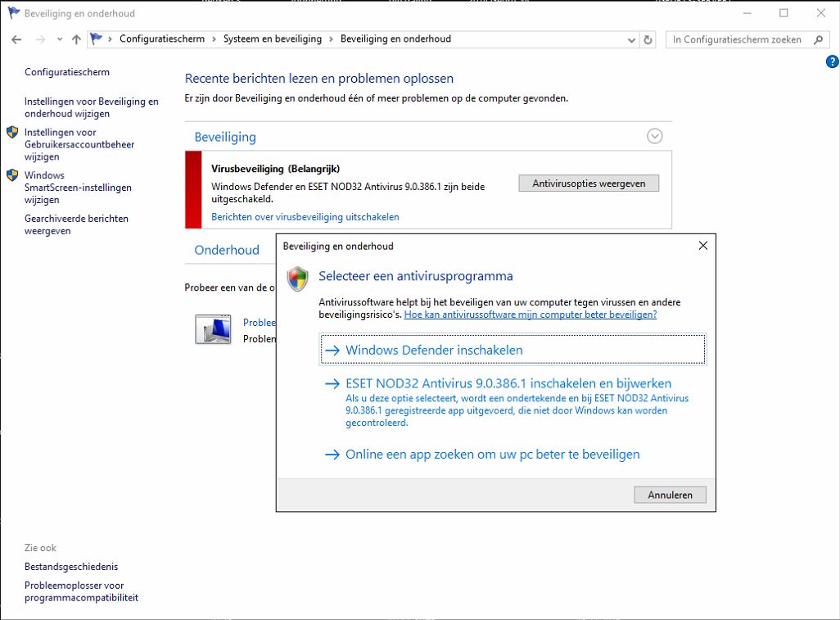Close the antivirus selection dialog

[x=702, y=246]
